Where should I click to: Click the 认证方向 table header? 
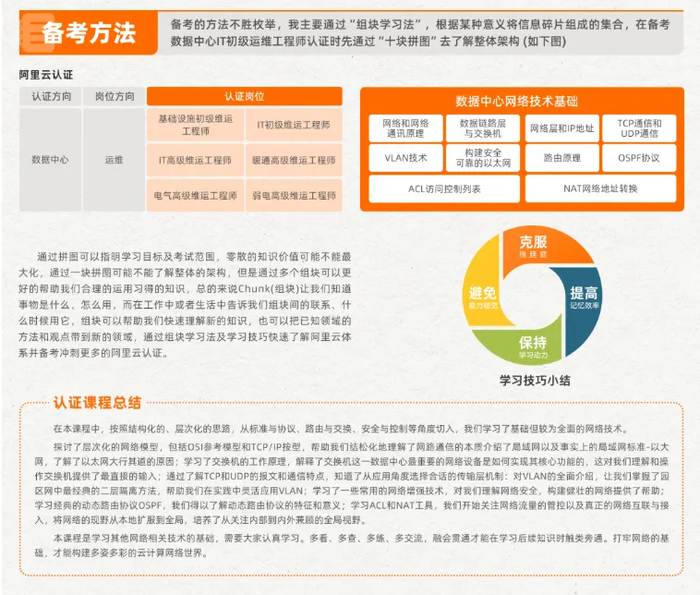click(x=51, y=96)
